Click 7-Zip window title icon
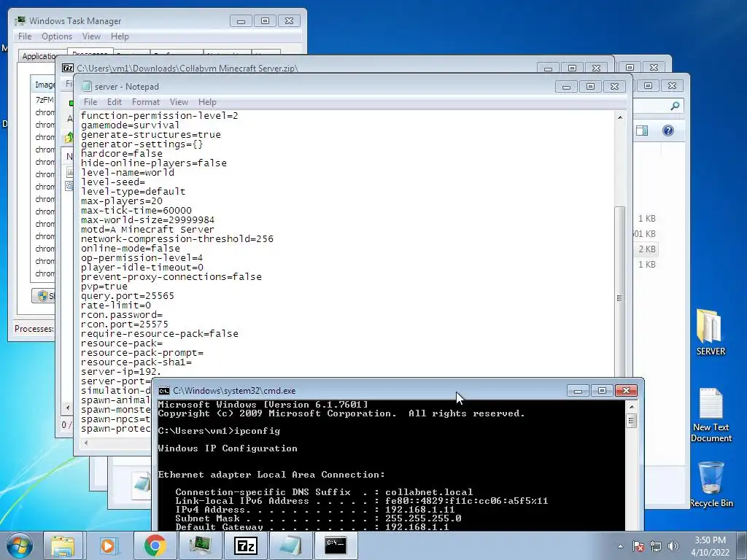Image resolution: width=747 pixels, height=560 pixels. (68, 68)
